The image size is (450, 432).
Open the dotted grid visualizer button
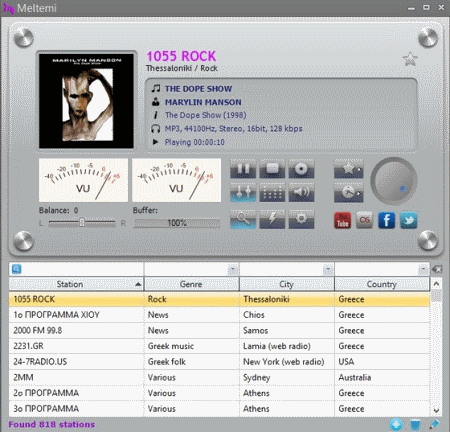[272, 192]
